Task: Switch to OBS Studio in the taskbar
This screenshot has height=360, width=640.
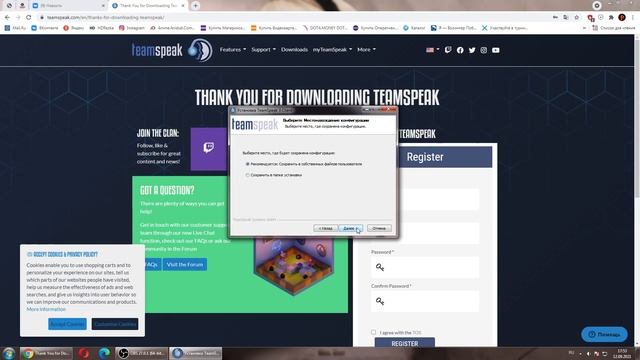Action: click(x=141, y=353)
